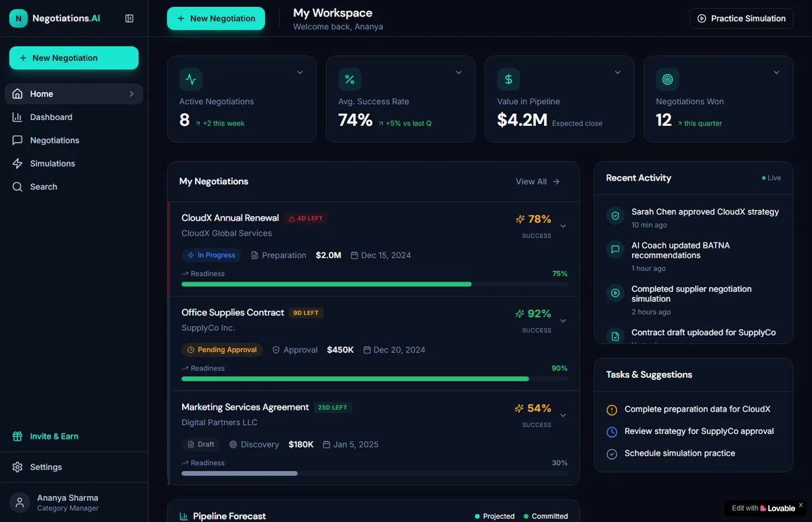Toggle the Committed legend item
Viewport: 812px width, 522px height.
[545, 516]
